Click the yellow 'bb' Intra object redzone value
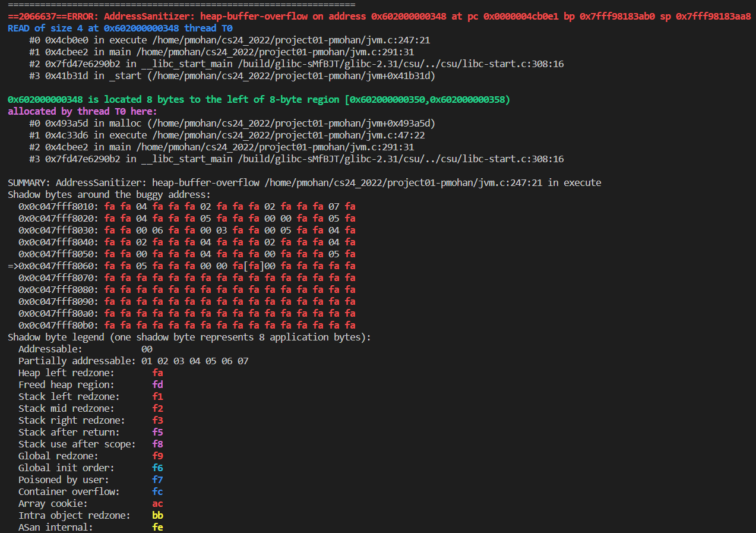Screen dimensions: 756x533 157,515
